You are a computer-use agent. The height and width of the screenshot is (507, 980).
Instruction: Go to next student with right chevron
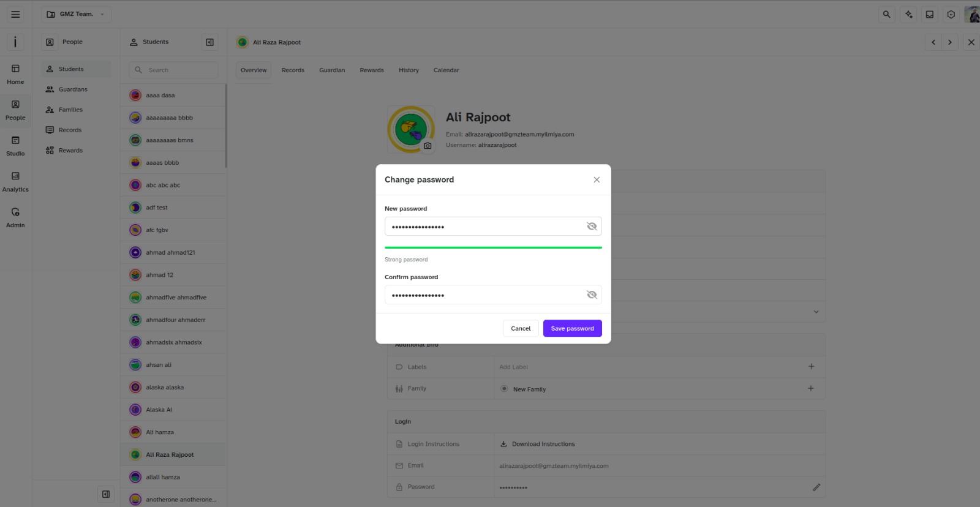coord(950,42)
